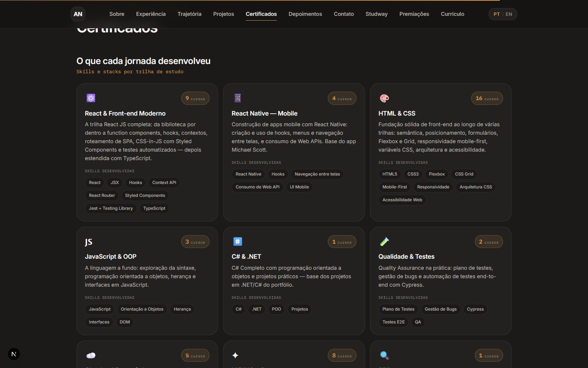Click the sparkle star card icon
The image size is (588, 368).
pyautogui.click(x=235, y=355)
